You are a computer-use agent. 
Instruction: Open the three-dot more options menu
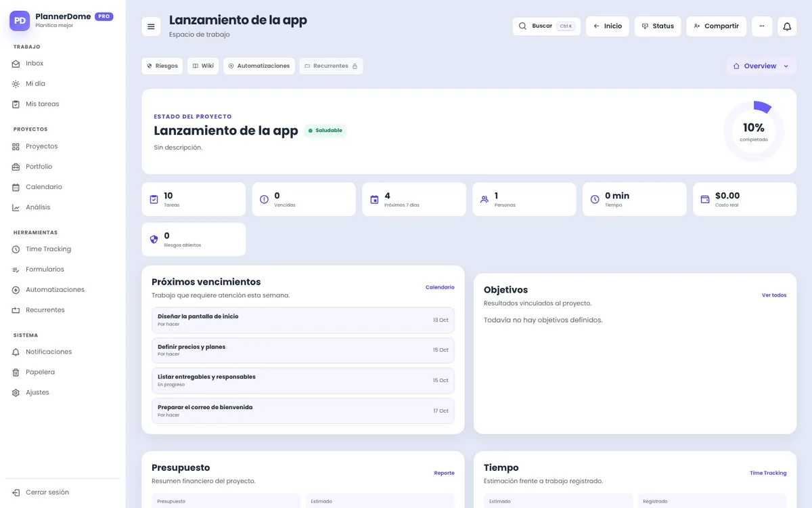(762, 26)
